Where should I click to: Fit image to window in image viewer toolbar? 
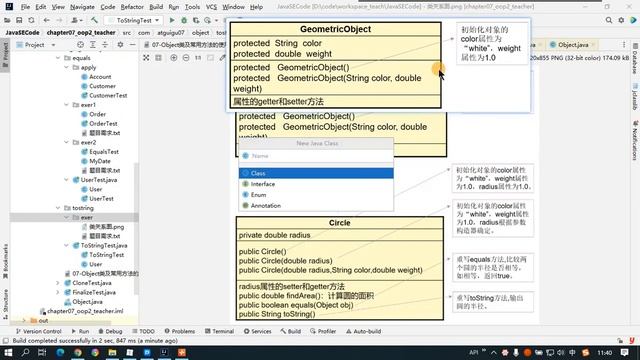click(x=146, y=58)
